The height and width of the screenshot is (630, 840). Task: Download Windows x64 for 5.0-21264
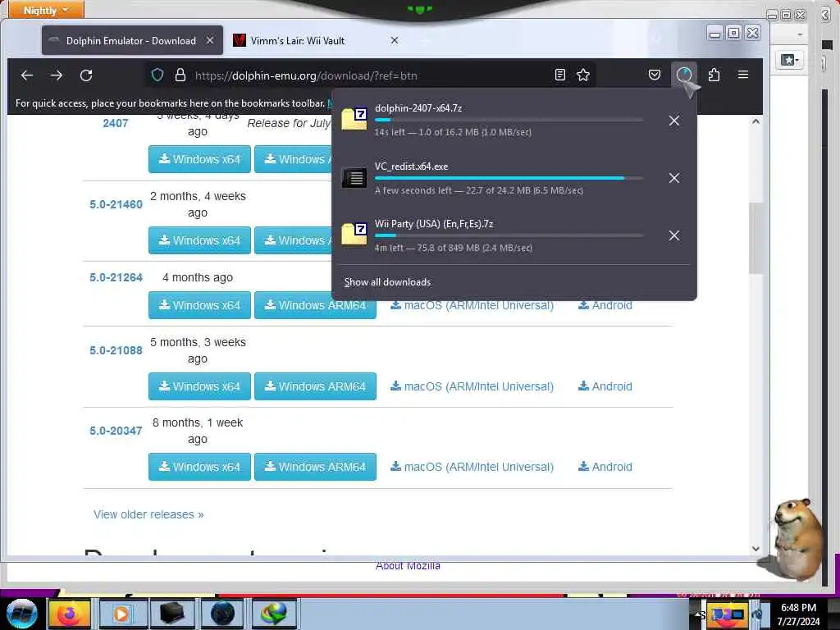(x=199, y=305)
